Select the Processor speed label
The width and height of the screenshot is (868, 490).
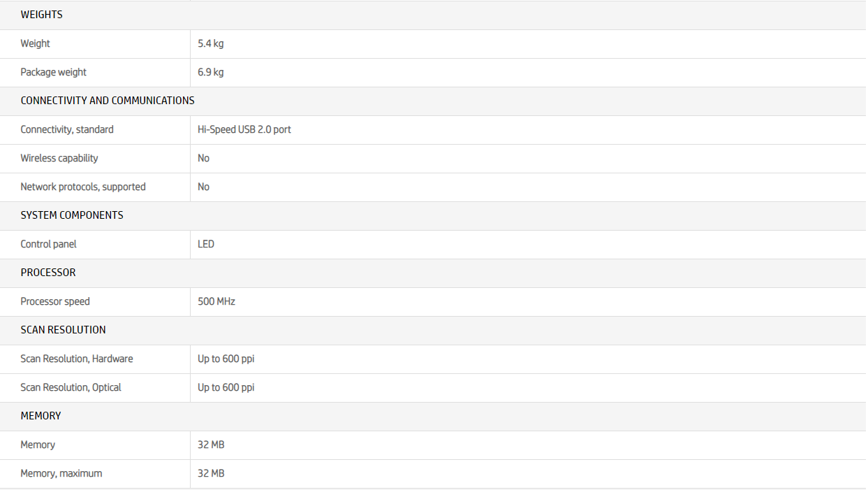click(x=54, y=301)
